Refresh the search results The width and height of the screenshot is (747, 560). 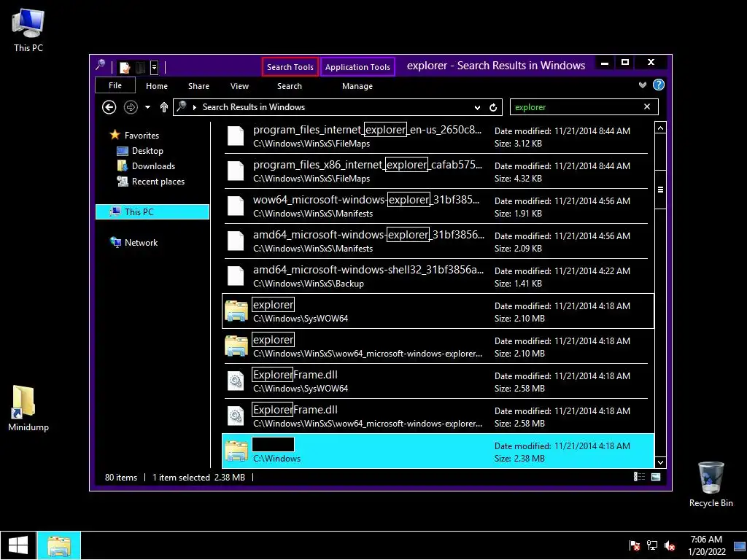[494, 108]
